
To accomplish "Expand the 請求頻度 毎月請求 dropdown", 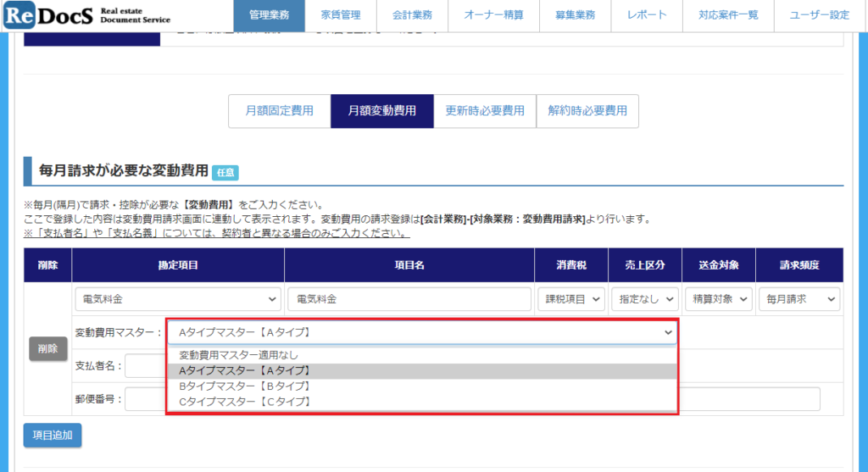I will [798, 299].
